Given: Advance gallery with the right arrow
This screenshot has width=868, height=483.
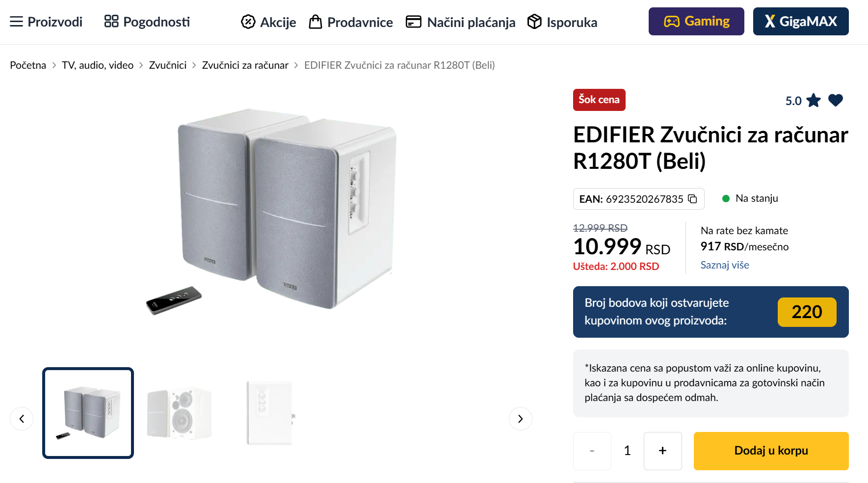Looking at the screenshot, I should [520, 419].
